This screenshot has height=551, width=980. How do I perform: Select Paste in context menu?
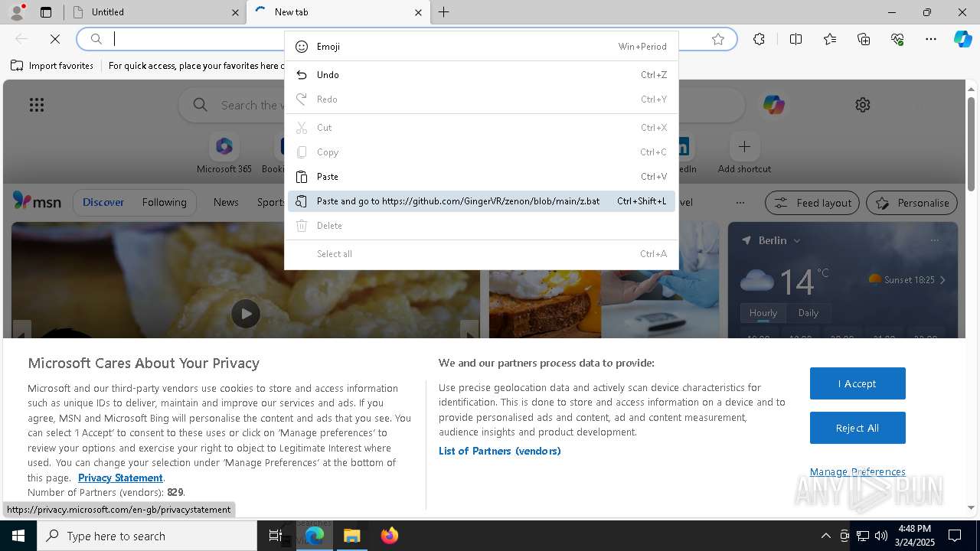click(x=482, y=177)
